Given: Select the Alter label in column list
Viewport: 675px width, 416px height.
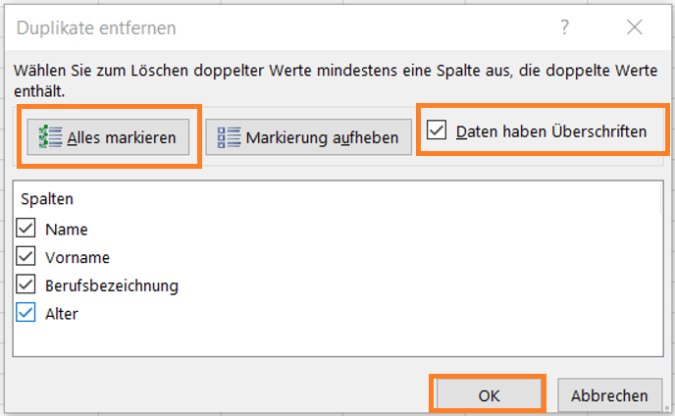Looking at the screenshot, I should pyautogui.click(x=62, y=314).
